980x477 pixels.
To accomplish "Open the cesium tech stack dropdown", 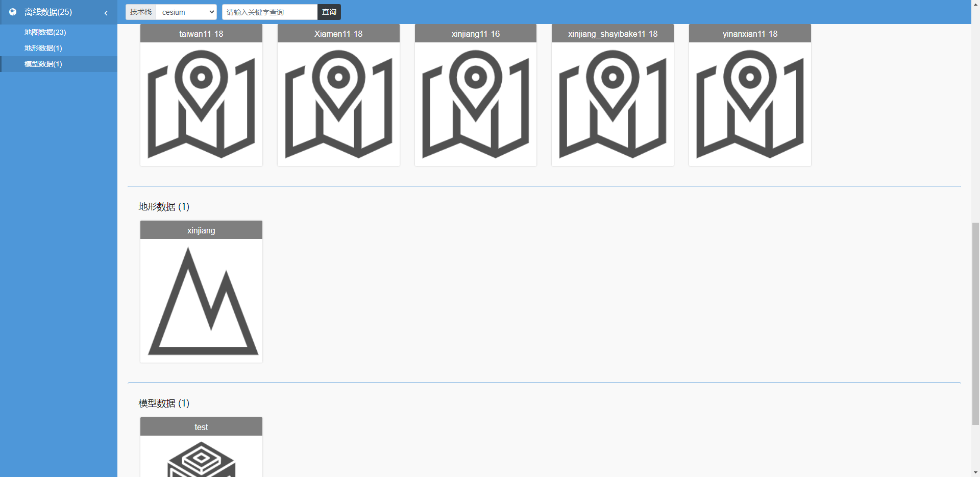I will coord(186,12).
